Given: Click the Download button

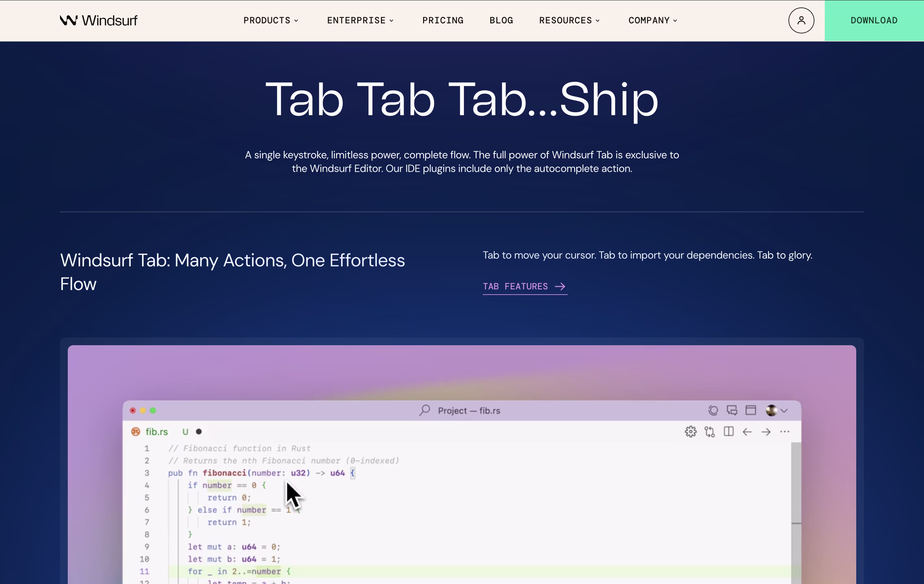Looking at the screenshot, I should click(874, 20).
